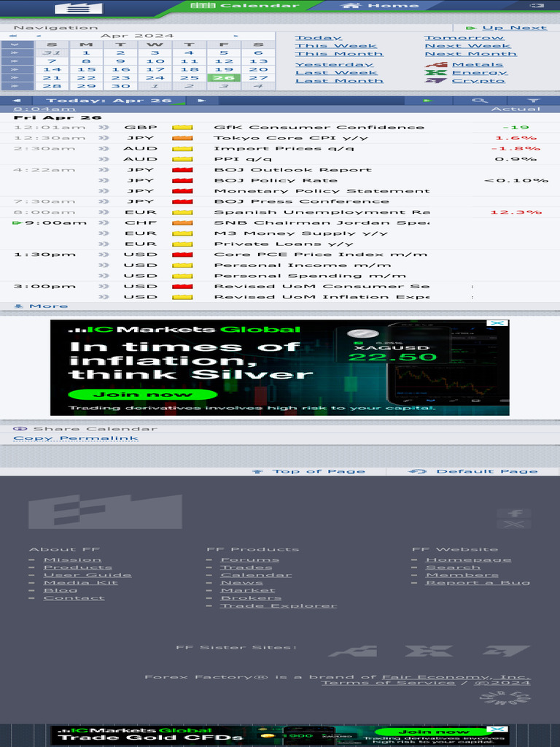Open Facebook icon in footer

coord(514,513)
